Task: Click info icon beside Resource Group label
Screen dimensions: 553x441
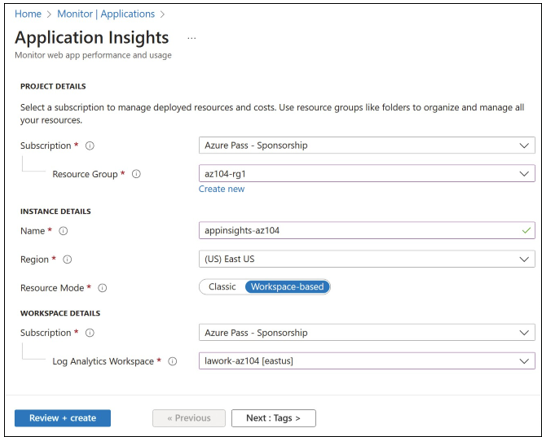Action: point(136,174)
